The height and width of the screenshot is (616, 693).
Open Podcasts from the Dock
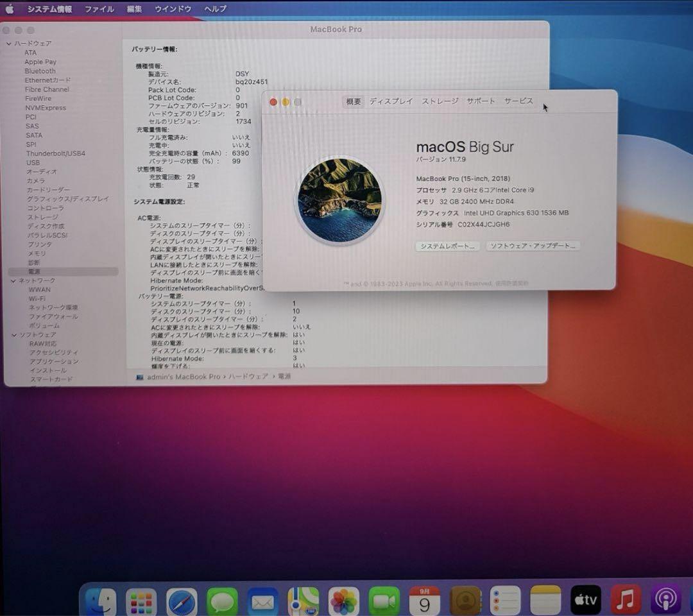coord(665,600)
